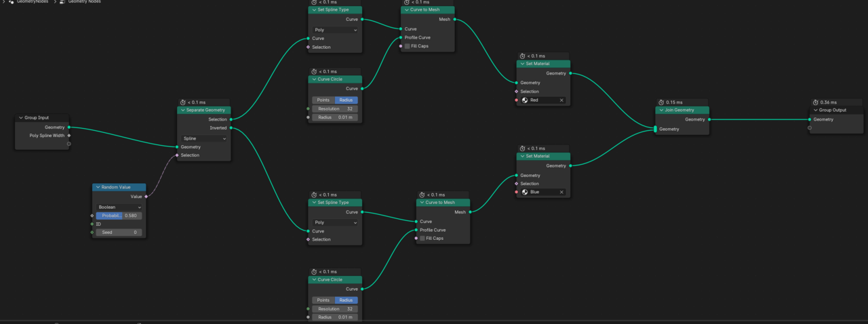868x324 pixels.
Task: Click the stopwatch icon above the Blue Set Material node
Action: pyautogui.click(x=522, y=148)
